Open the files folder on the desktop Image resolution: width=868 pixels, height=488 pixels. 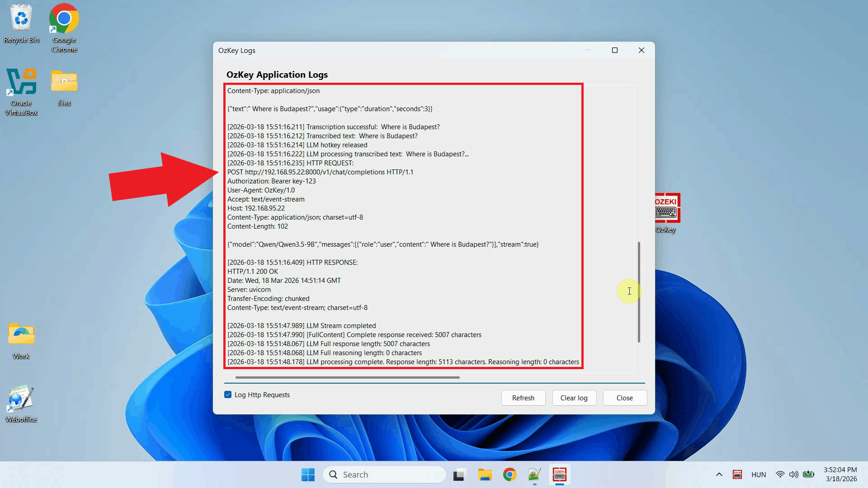[x=64, y=83]
